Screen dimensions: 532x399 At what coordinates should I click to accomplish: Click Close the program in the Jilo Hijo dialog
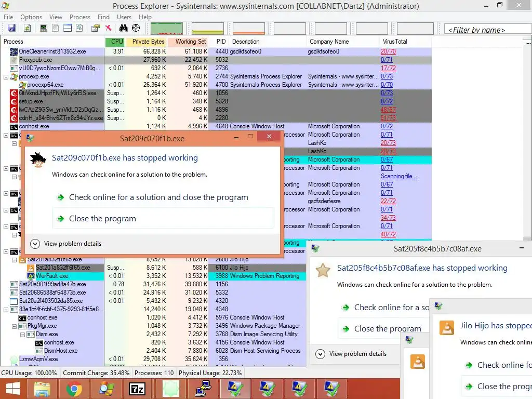[497, 387]
